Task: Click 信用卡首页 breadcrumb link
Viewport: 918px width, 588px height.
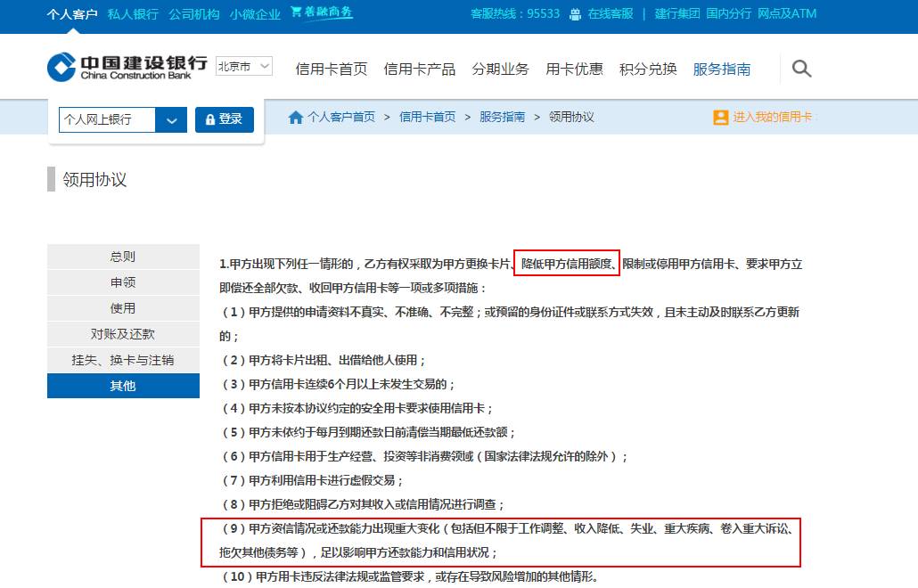Action: pyautogui.click(x=428, y=117)
